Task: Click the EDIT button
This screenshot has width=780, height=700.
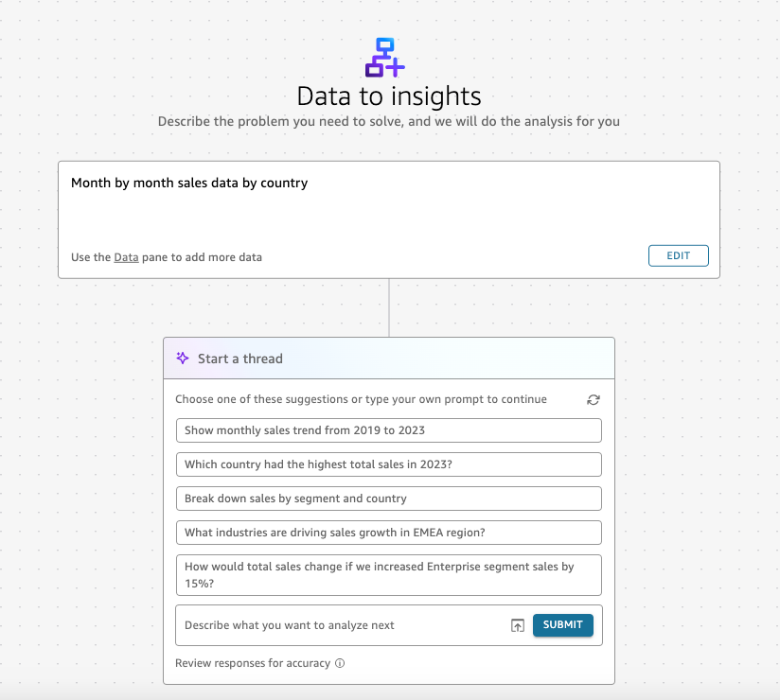Action: (x=678, y=255)
